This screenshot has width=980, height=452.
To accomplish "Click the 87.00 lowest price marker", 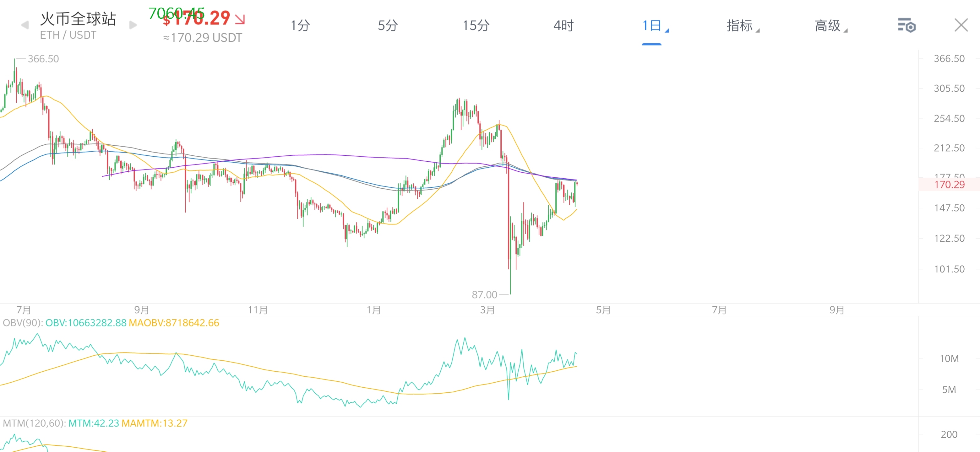I will pos(484,295).
